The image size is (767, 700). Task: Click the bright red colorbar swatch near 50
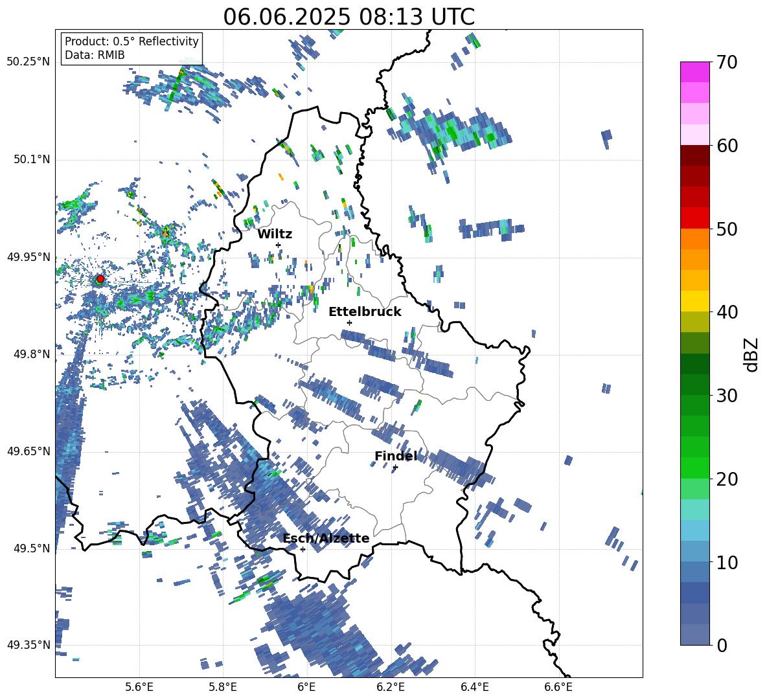(x=694, y=218)
